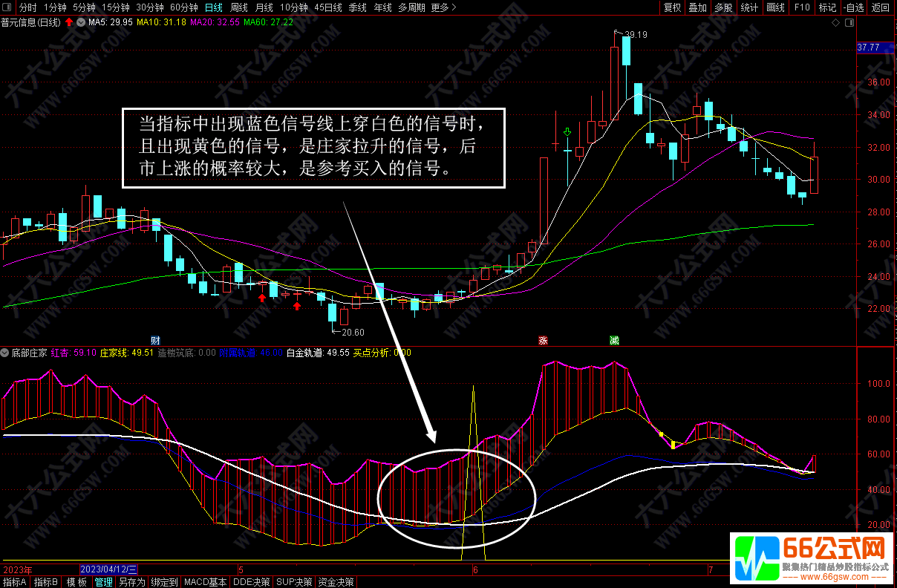Click the 造楼筑底: 0.00 indicator value
The width and height of the screenshot is (897, 588).
186,353
